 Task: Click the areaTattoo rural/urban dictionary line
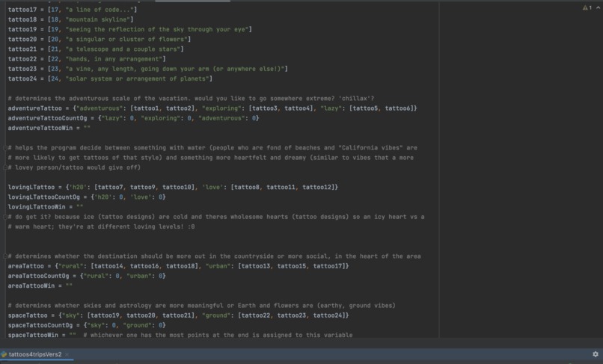[179, 266]
